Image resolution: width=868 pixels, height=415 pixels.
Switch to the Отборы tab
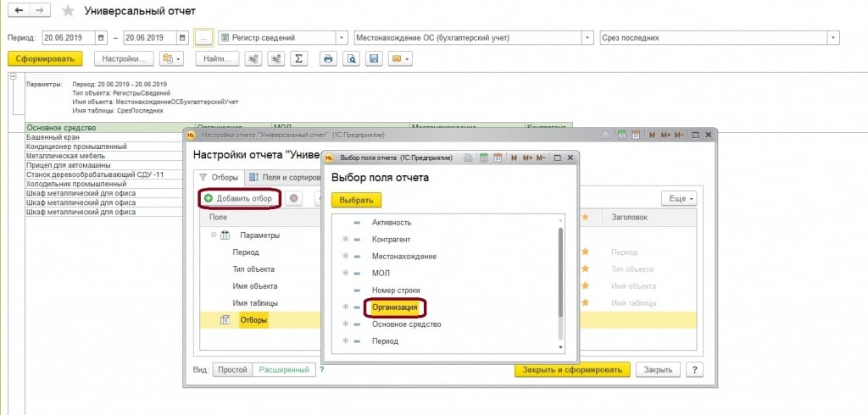click(x=220, y=177)
